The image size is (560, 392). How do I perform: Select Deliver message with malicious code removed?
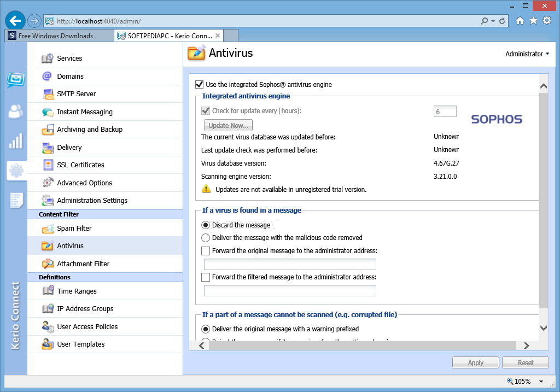click(206, 238)
